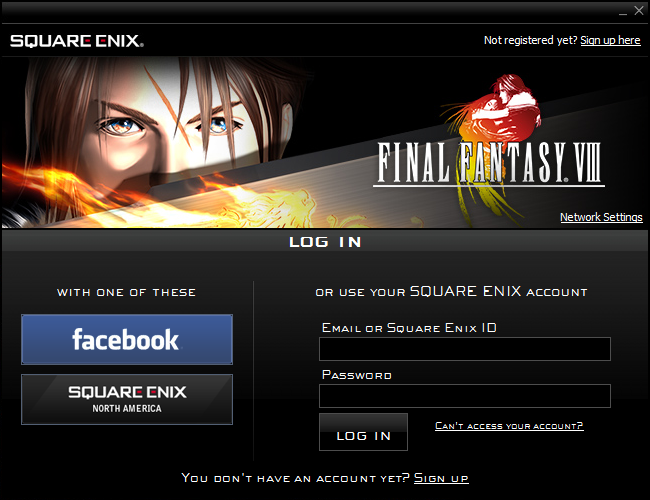Click the bottom 'Sign up' link
The width and height of the screenshot is (650, 500).
[441, 478]
